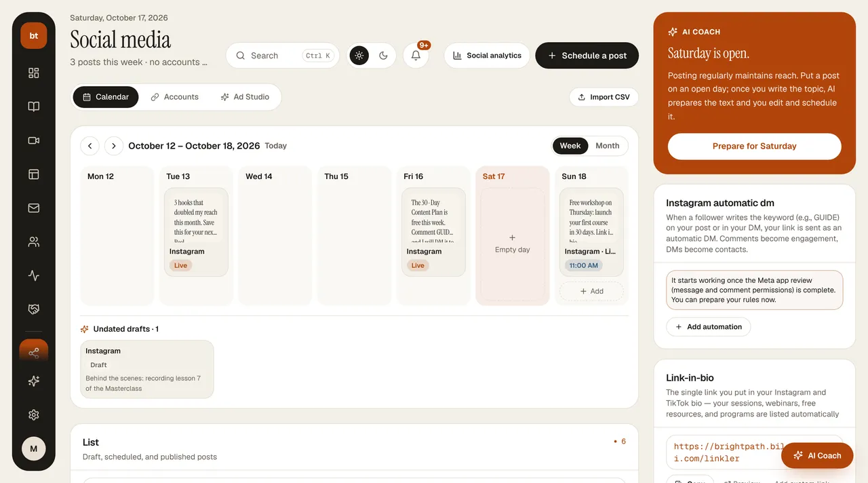The width and height of the screenshot is (868, 483).
Task: Open Social analytics
Action: point(488,56)
